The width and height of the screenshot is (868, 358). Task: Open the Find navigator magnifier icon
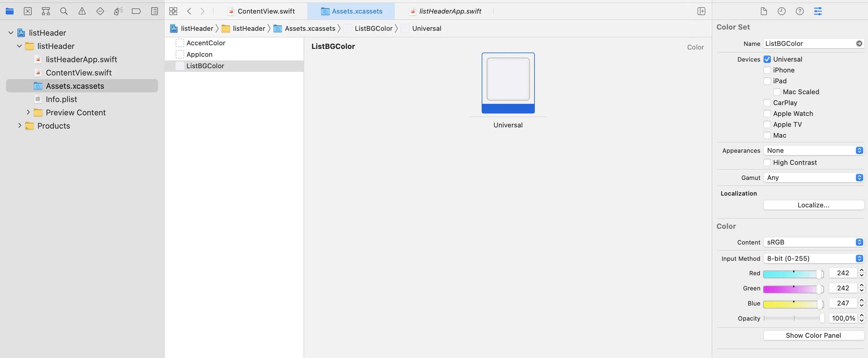click(64, 11)
